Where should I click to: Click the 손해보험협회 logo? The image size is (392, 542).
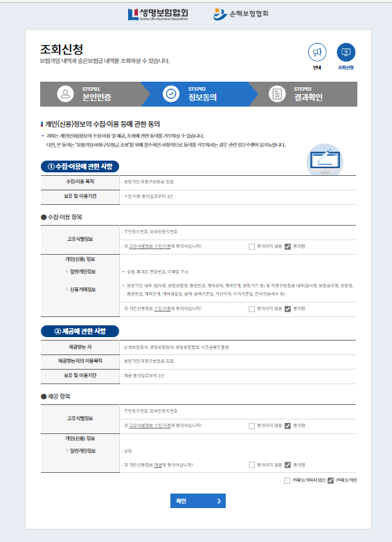coord(240,14)
